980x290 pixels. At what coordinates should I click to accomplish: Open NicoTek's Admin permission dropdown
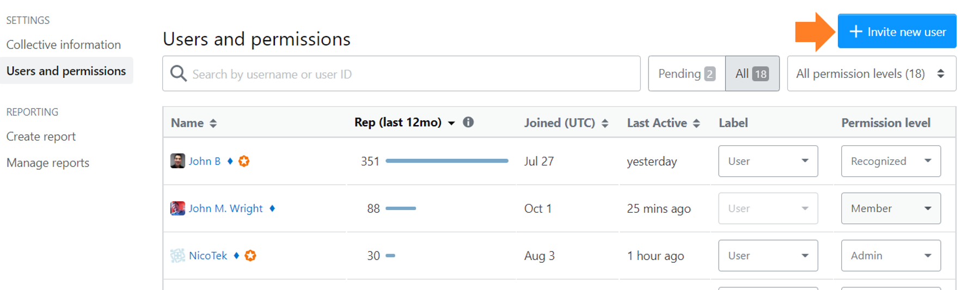tap(891, 256)
